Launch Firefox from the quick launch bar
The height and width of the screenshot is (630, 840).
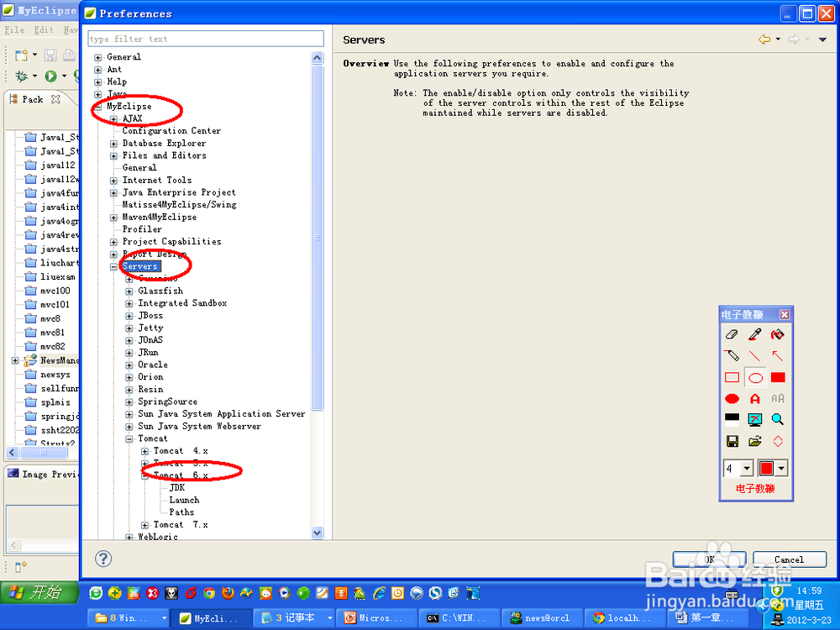click(228, 593)
